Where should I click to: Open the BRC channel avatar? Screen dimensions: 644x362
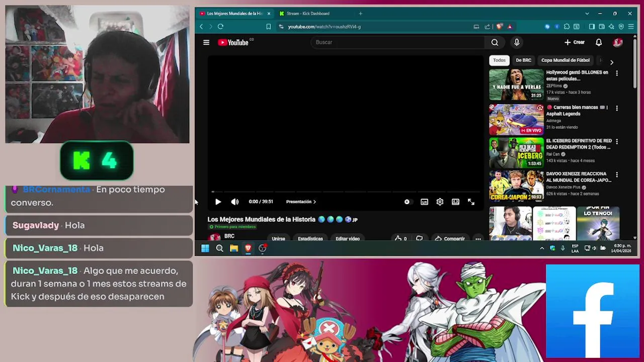pyautogui.click(x=215, y=238)
